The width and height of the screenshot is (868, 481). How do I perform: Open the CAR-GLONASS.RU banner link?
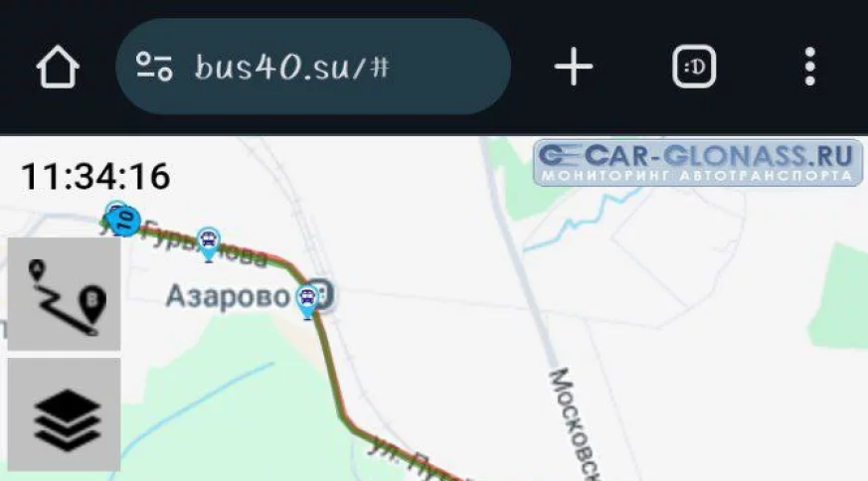[698, 163]
